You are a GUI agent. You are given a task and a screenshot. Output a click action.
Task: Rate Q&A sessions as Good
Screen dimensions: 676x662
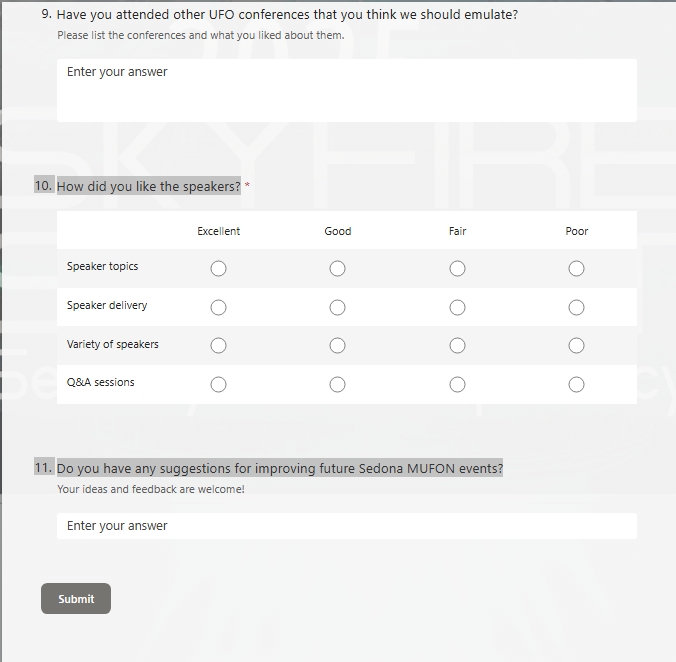tap(337, 384)
